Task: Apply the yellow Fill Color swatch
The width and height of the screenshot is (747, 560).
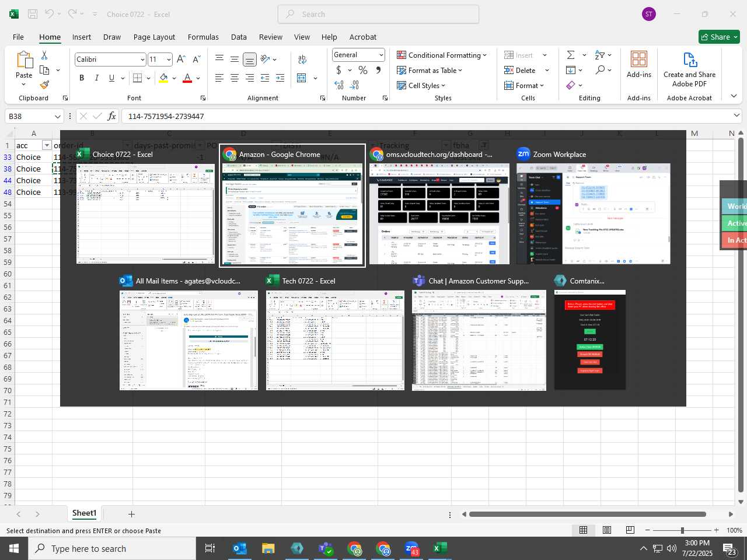Action: tap(164, 78)
